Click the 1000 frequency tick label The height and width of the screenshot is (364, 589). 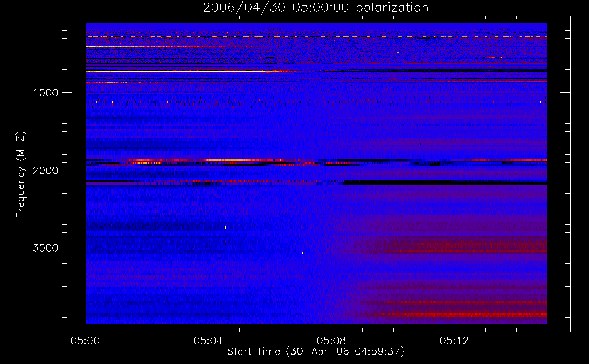pyautogui.click(x=46, y=93)
